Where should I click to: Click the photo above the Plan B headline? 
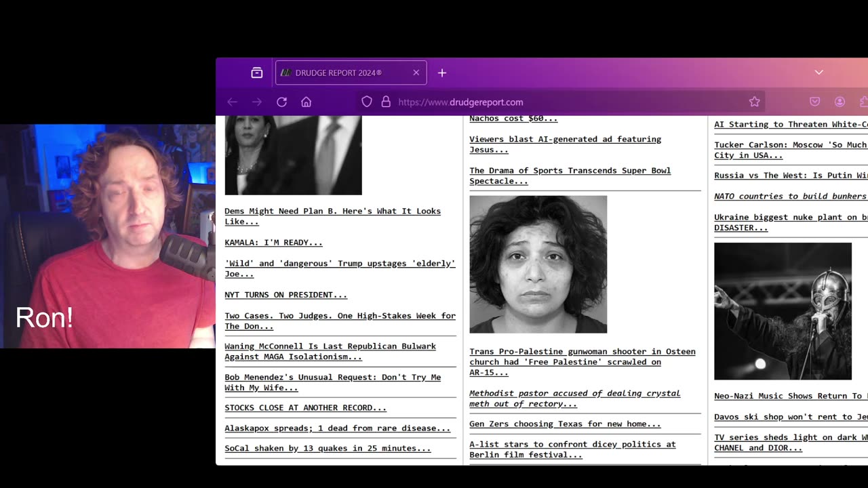point(293,155)
